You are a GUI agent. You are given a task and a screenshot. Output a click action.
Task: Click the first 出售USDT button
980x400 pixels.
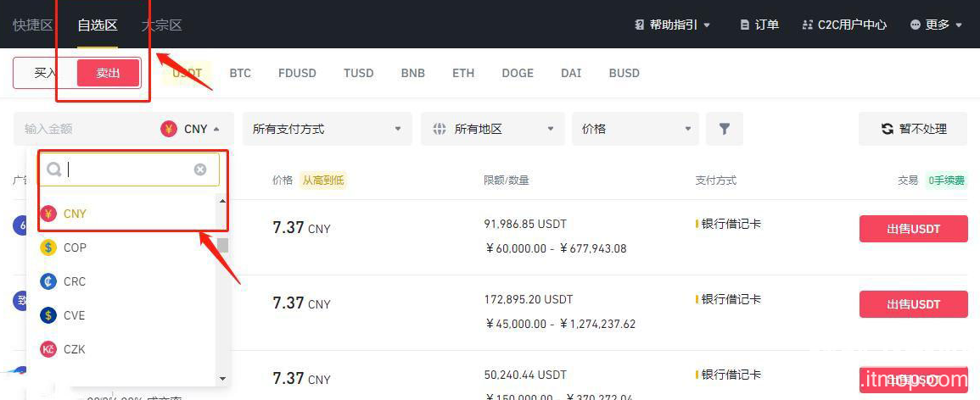click(913, 229)
